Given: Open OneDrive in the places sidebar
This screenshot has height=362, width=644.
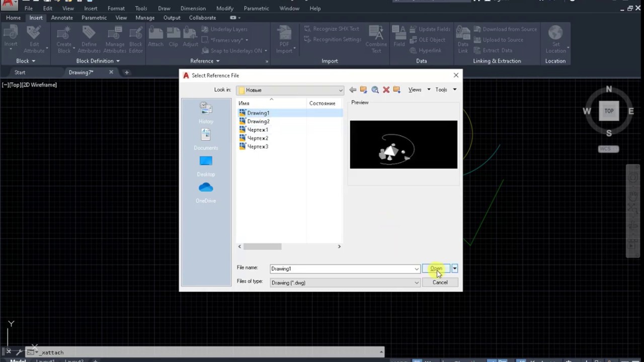Looking at the screenshot, I should click(x=206, y=193).
